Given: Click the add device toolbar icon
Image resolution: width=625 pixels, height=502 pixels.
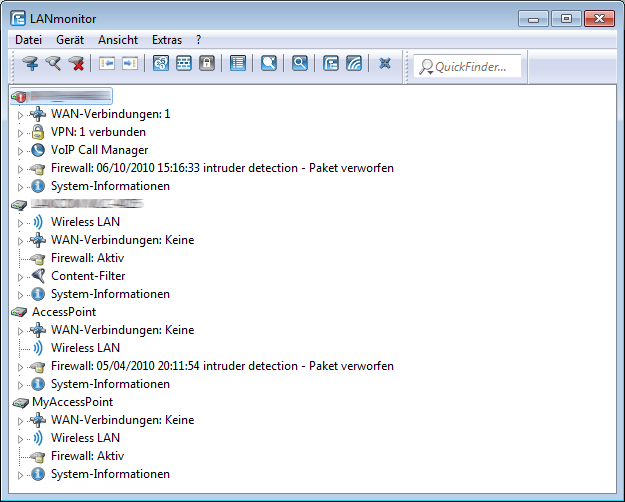Looking at the screenshot, I should coord(30,64).
